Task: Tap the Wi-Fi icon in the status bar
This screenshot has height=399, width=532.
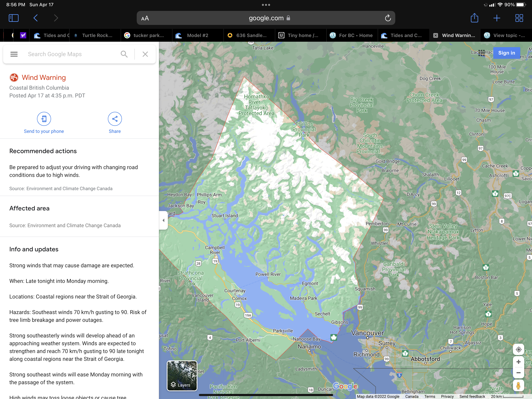Action: coord(500,5)
